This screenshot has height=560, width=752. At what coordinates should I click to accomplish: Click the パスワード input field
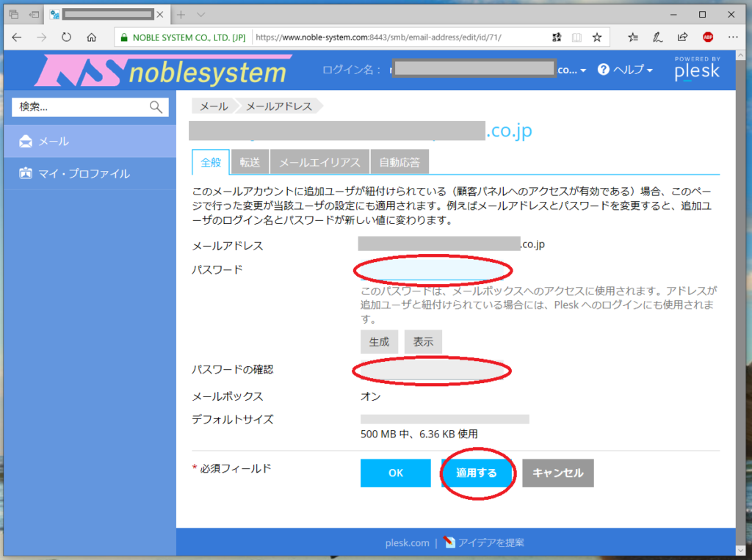coord(432,270)
